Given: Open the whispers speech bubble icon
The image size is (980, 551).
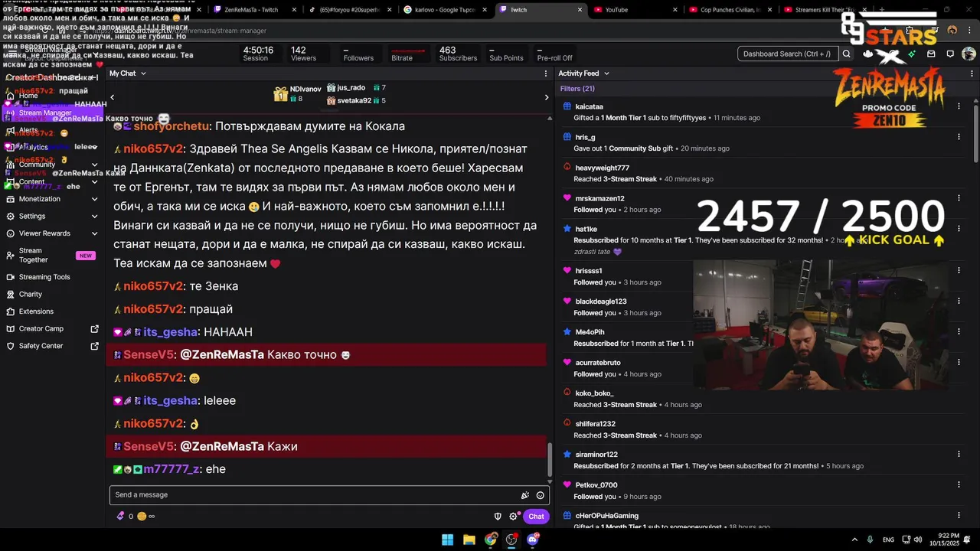Looking at the screenshot, I should [x=950, y=54].
